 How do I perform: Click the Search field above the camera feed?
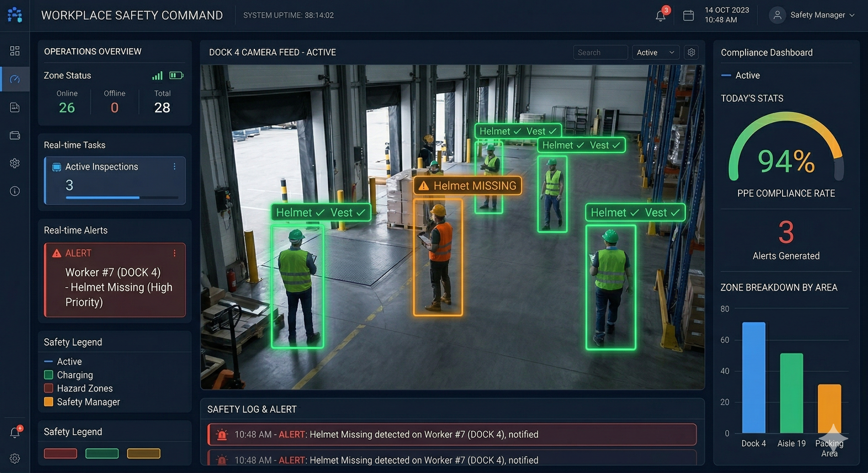(x=600, y=52)
